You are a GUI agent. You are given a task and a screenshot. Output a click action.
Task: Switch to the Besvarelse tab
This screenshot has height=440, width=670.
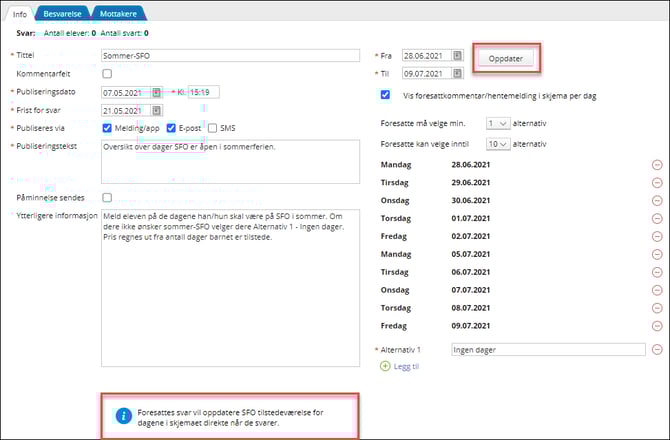[63, 13]
